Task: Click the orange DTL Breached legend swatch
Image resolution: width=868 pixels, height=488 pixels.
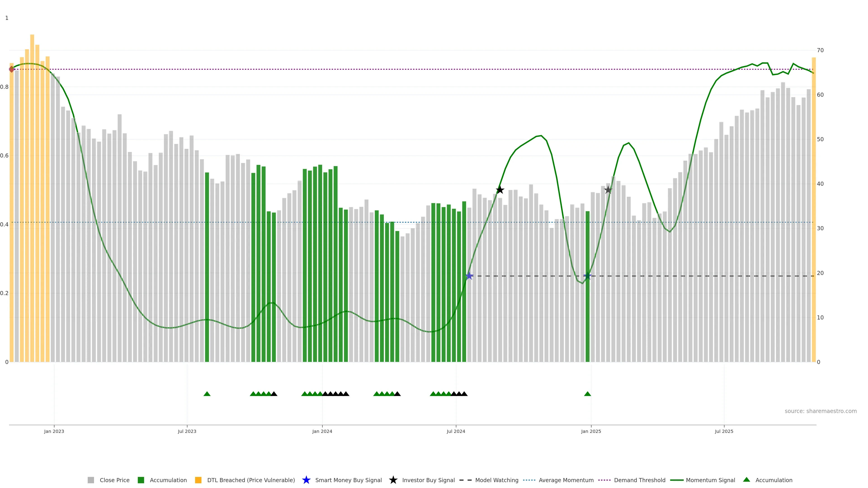Action: (198, 480)
